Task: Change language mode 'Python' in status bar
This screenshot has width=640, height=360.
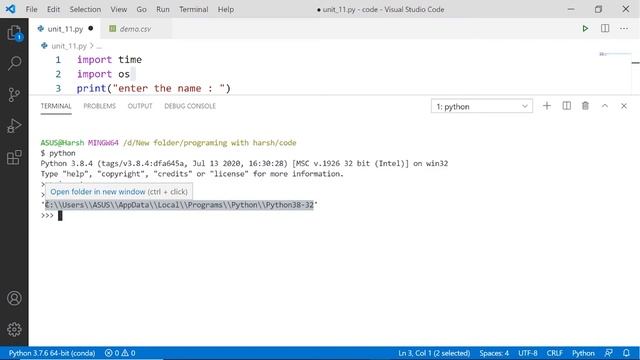Action: 583,353
